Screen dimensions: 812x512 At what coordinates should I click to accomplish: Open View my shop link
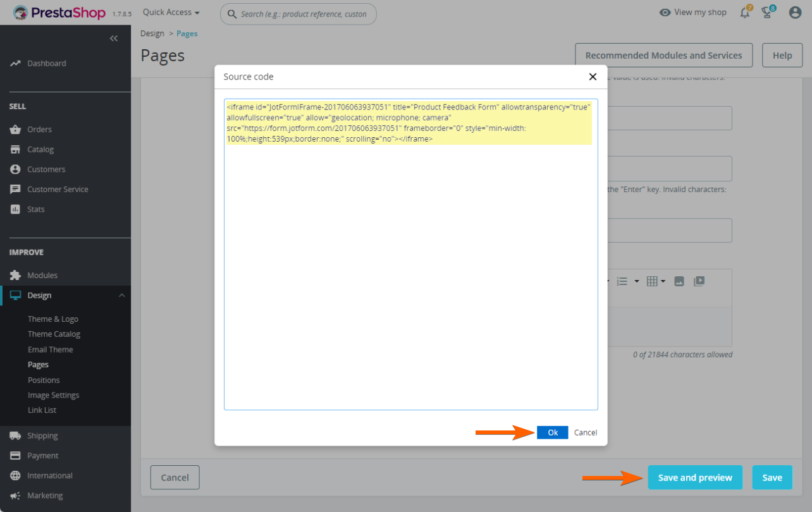coord(692,12)
